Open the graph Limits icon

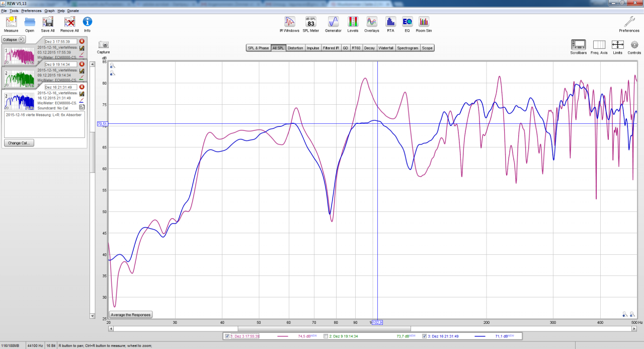tap(617, 44)
